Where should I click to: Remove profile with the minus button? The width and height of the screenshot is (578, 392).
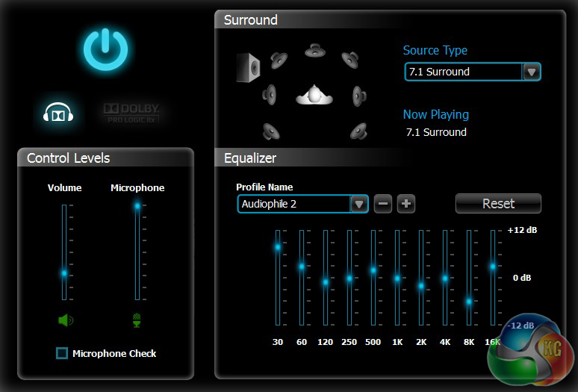click(383, 204)
